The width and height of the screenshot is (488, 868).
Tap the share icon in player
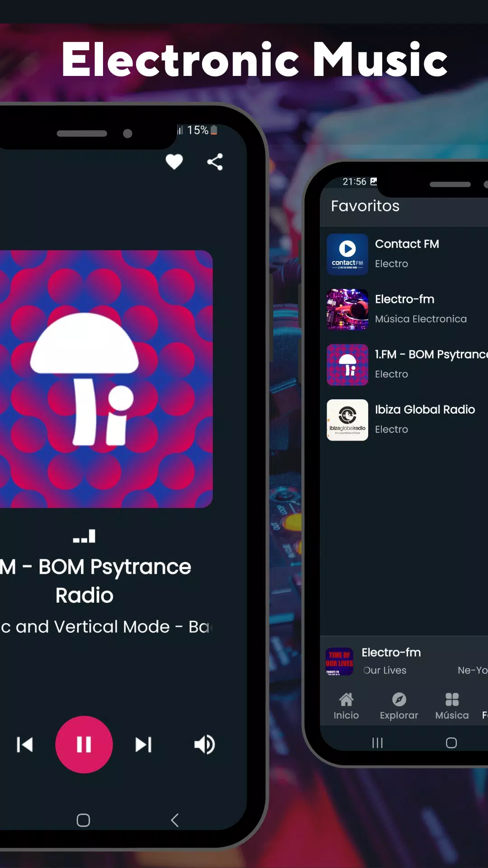coord(215,162)
